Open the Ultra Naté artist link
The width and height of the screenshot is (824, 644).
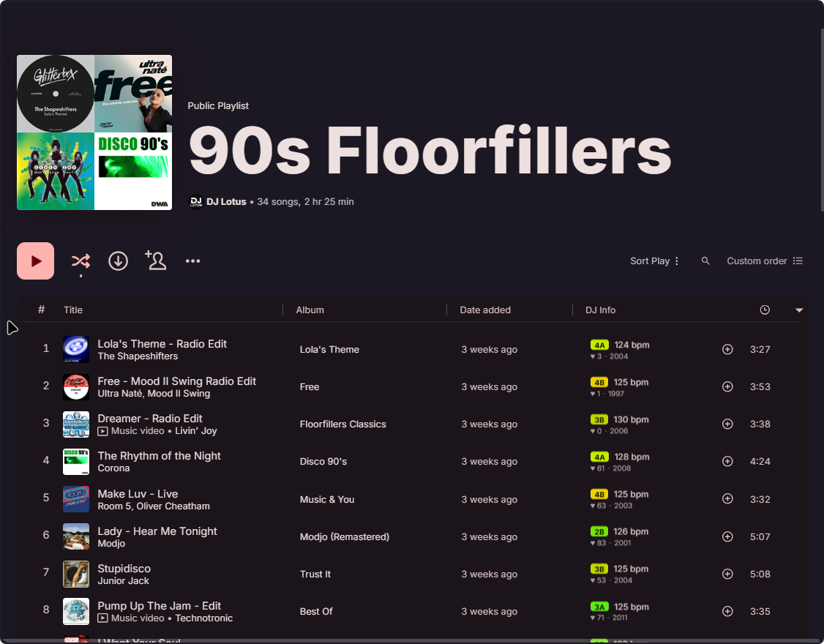(120, 394)
